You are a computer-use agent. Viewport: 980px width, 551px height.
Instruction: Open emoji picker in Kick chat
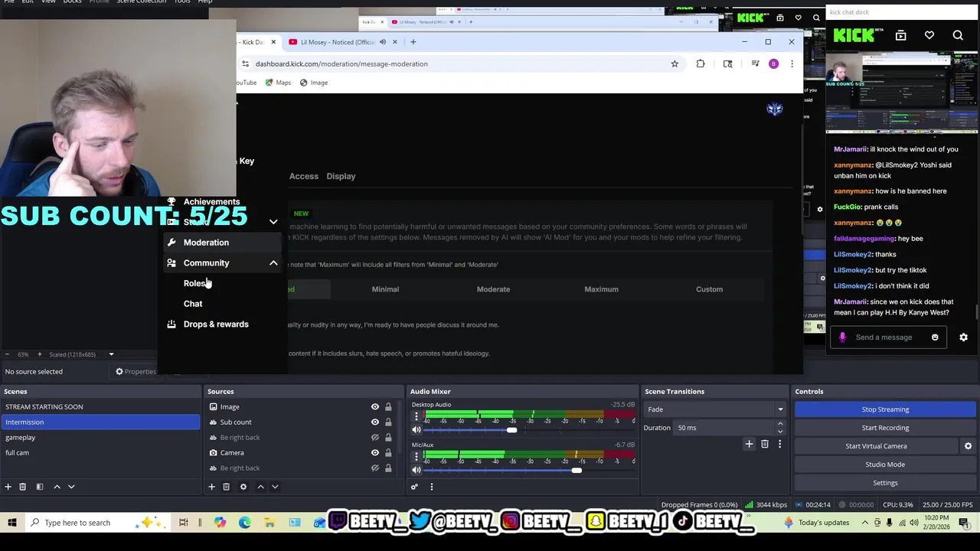coord(935,337)
